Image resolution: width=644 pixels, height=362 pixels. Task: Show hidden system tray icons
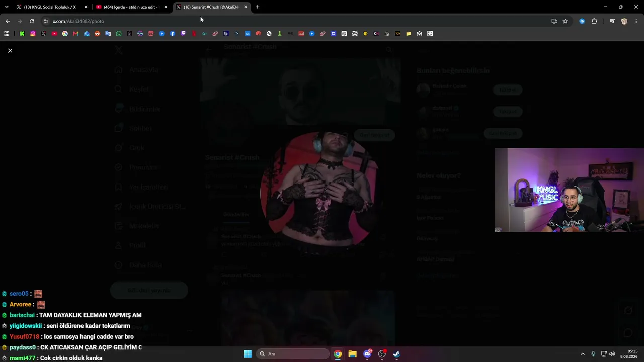(x=583, y=354)
